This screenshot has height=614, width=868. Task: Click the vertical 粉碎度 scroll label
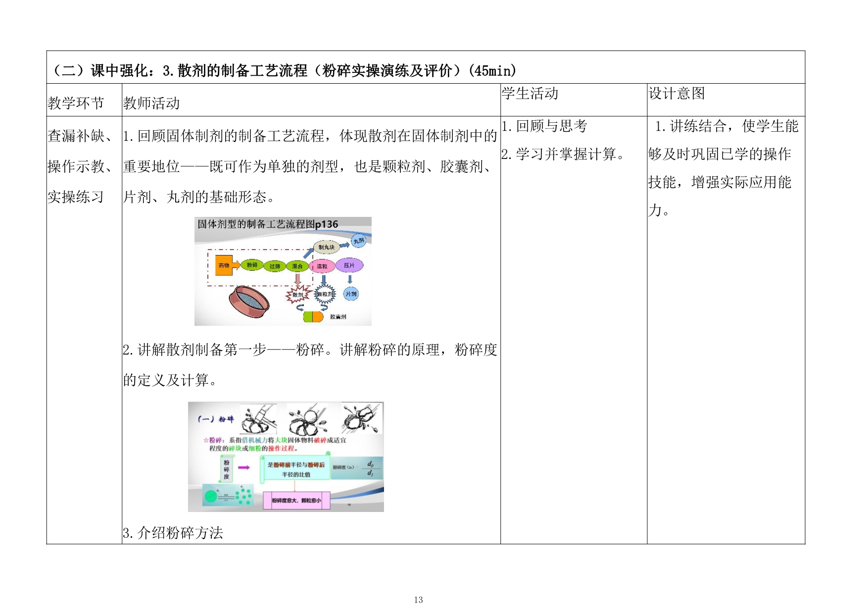pyautogui.click(x=226, y=469)
